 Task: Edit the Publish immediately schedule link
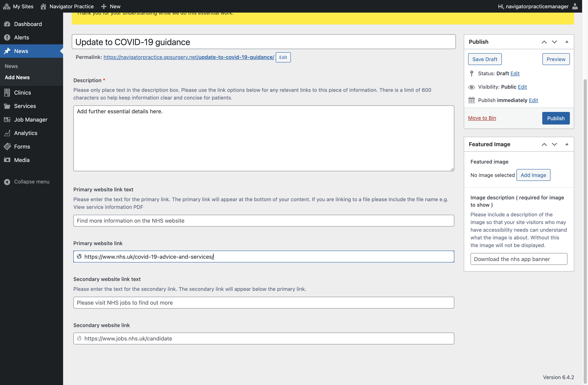point(533,100)
